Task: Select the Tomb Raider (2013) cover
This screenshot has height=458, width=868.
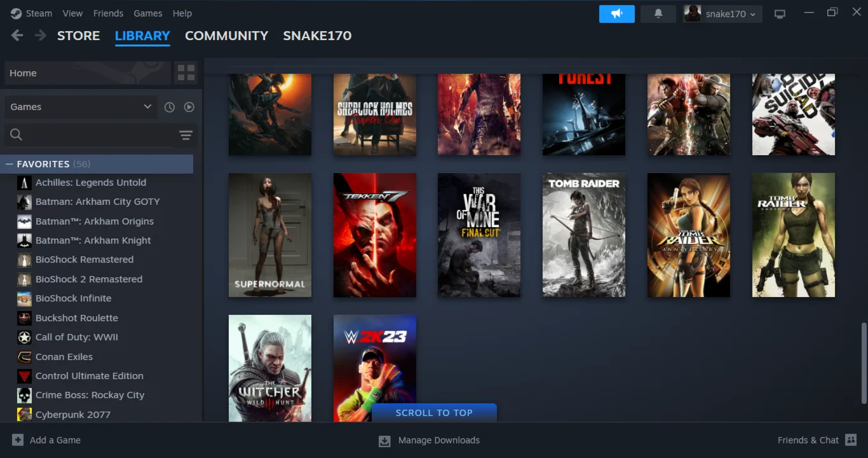Action: pos(584,235)
